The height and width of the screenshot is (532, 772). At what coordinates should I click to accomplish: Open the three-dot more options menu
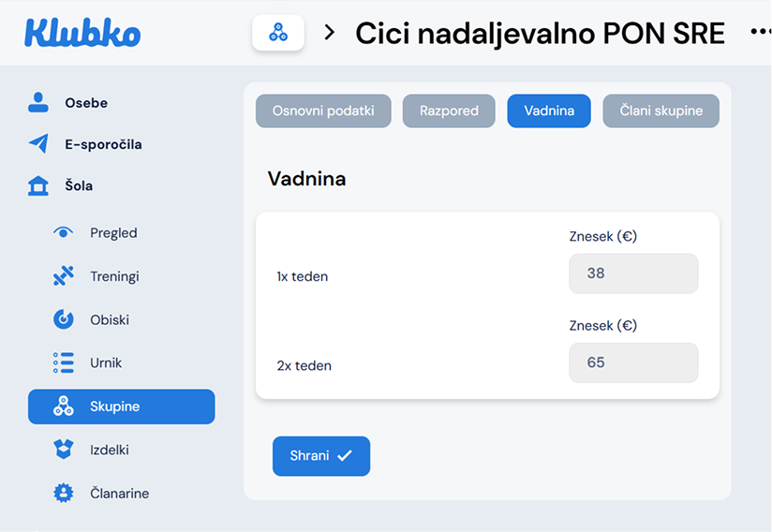coord(760,33)
